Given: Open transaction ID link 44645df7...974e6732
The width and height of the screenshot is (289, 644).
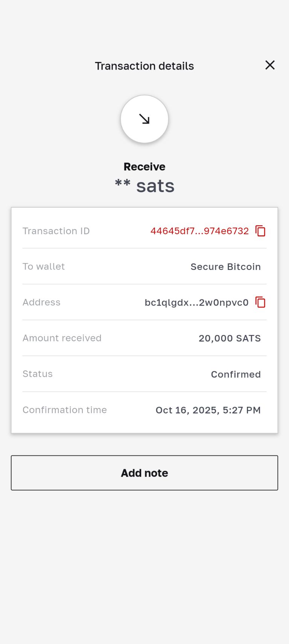Looking at the screenshot, I should click(x=199, y=231).
